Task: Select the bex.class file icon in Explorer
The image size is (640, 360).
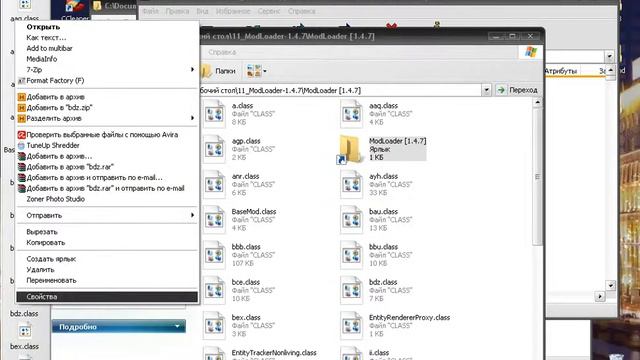Action: 215,326
